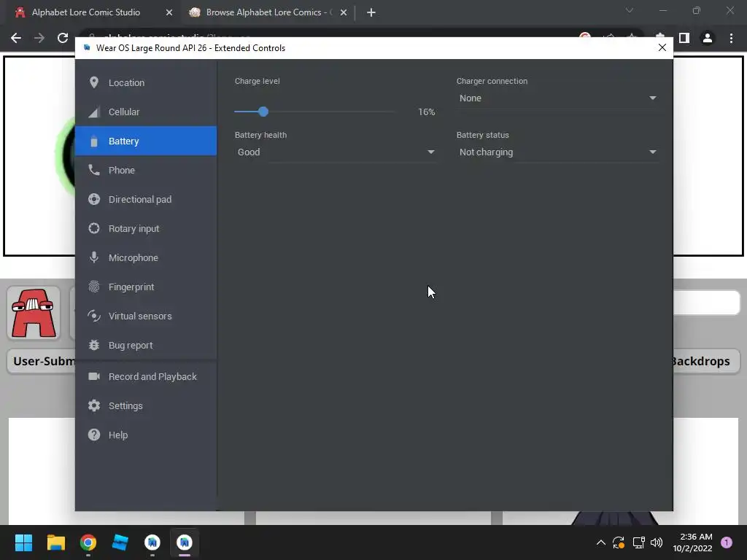Open the Phone sidebar section

(146, 170)
